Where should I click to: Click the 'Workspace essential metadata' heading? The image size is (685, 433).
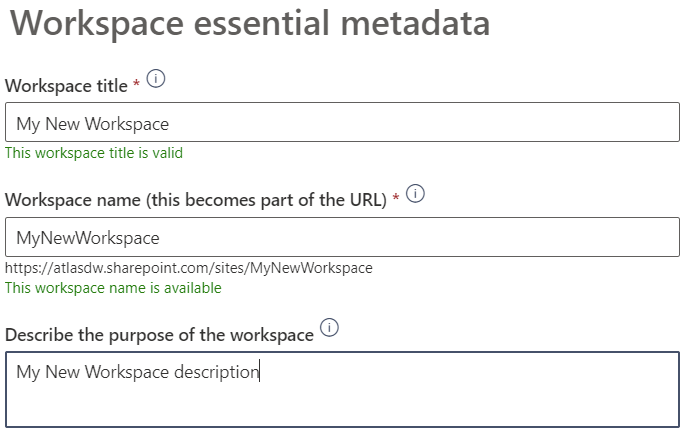250,24
